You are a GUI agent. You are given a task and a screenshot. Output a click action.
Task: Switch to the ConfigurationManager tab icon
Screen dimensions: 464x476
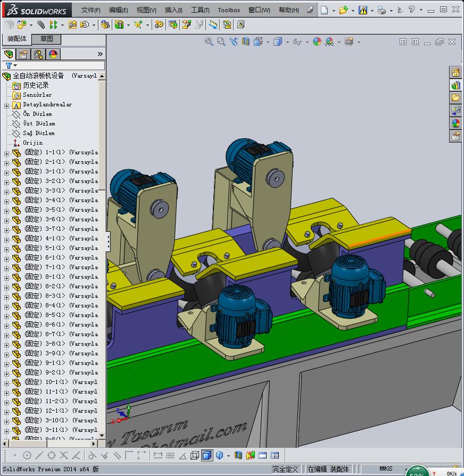click(38, 54)
